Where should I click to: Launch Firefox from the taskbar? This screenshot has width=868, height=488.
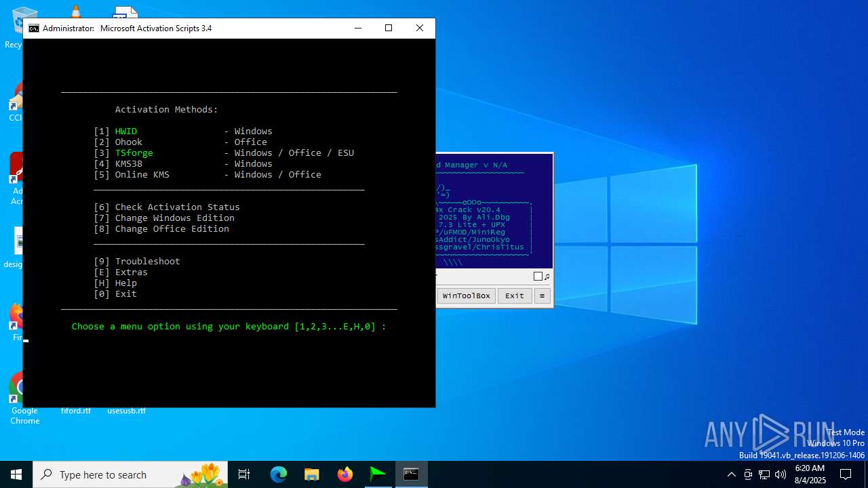pyautogui.click(x=344, y=474)
